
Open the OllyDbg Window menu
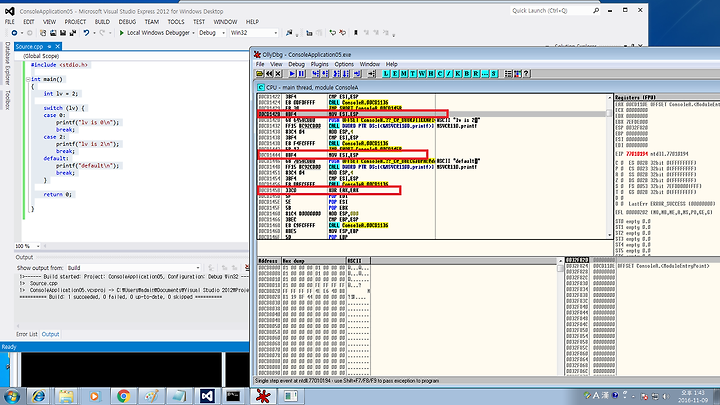[x=370, y=64]
